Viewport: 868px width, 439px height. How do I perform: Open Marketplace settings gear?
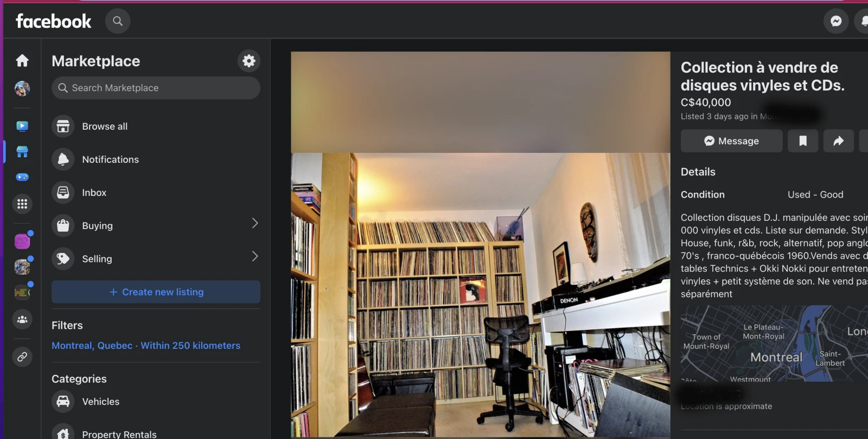pos(249,61)
